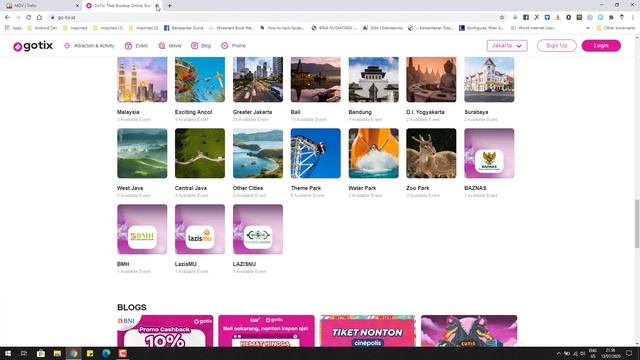The height and width of the screenshot is (360, 640).
Task: Select the Central Java image
Action: click(200, 153)
